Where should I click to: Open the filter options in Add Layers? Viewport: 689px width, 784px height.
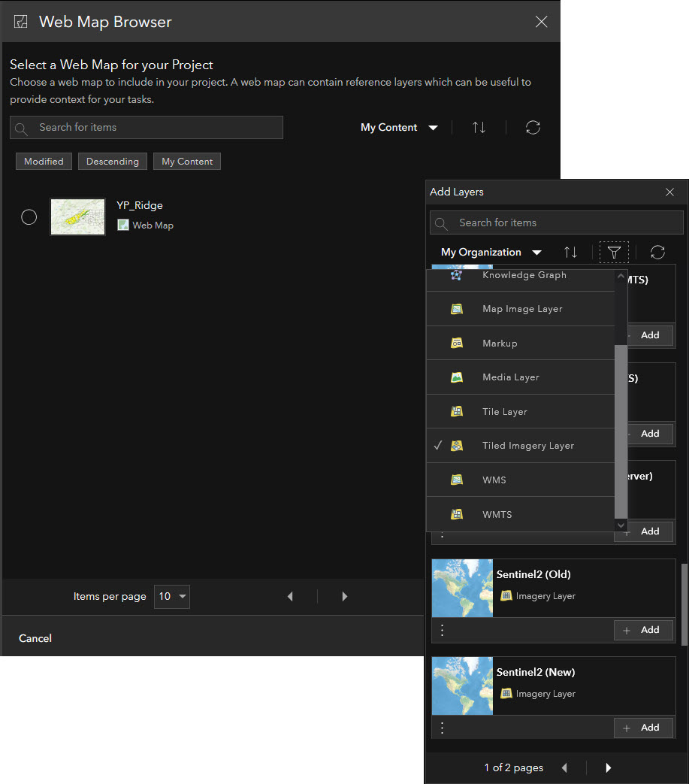pyautogui.click(x=614, y=252)
